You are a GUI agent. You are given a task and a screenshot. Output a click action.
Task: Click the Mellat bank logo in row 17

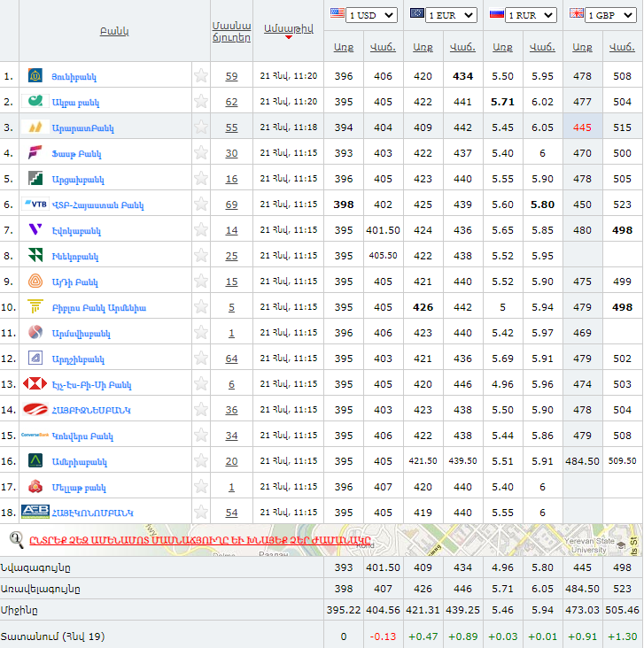click(35, 486)
